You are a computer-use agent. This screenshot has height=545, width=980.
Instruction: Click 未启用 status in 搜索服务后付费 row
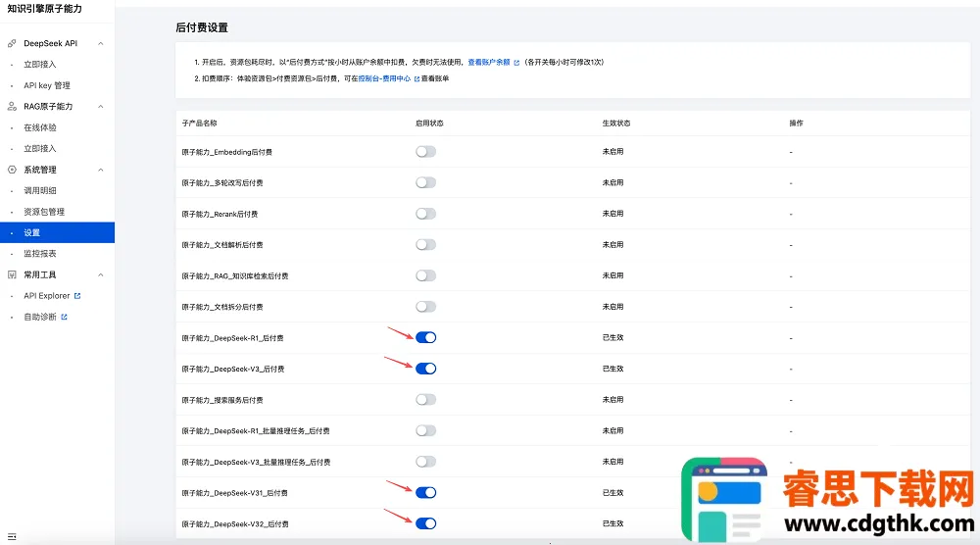point(613,399)
